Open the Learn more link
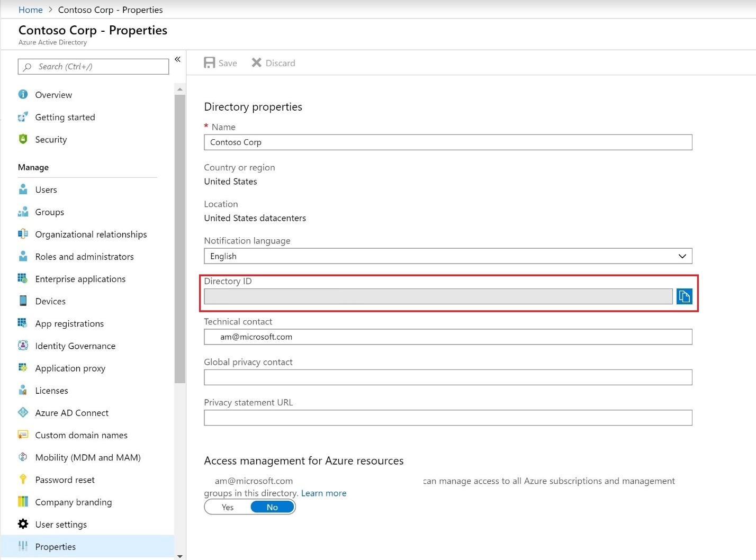Screen dimensions: 756x560 point(323,493)
